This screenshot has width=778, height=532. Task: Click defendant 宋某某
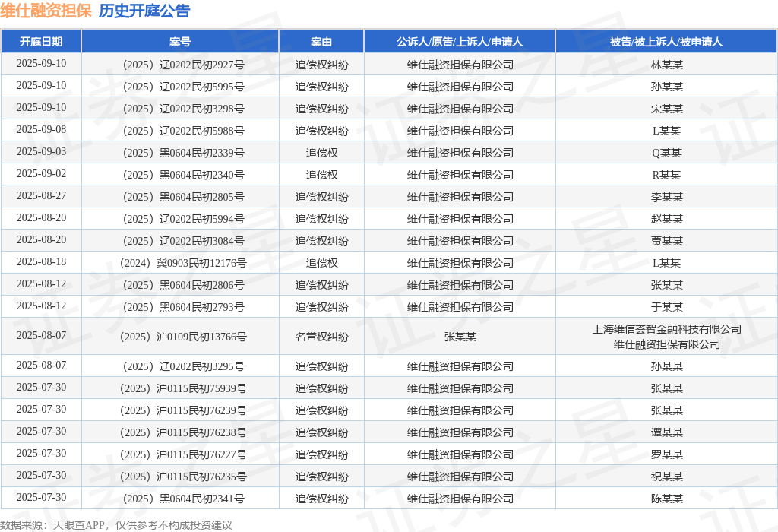click(x=667, y=109)
